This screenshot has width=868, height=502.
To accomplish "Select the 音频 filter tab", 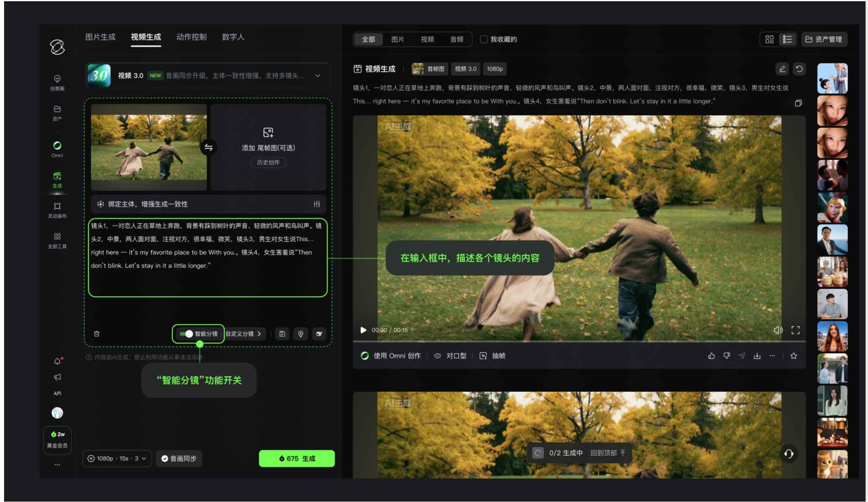I will click(x=457, y=39).
